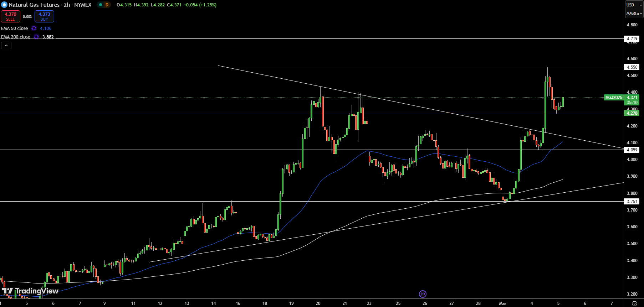Open the MMBtu unit dropdown

(634, 13)
